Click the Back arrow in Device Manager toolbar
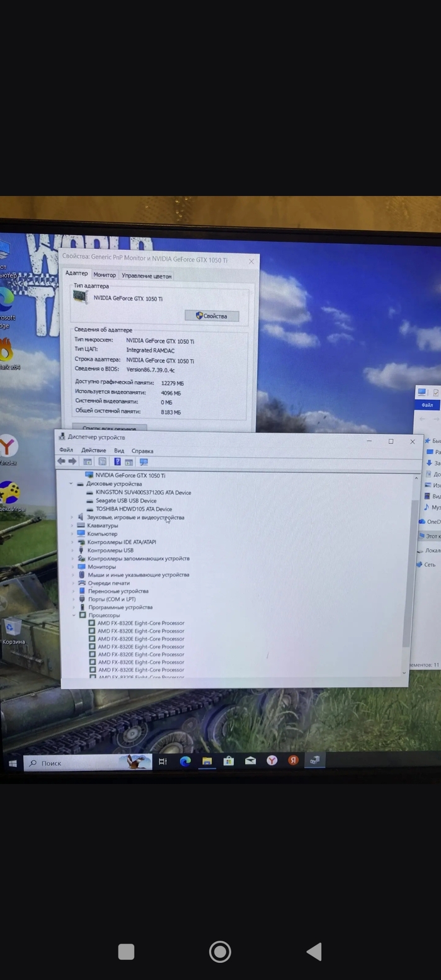Image resolution: width=441 pixels, height=980 pixels. pos(61,462)
